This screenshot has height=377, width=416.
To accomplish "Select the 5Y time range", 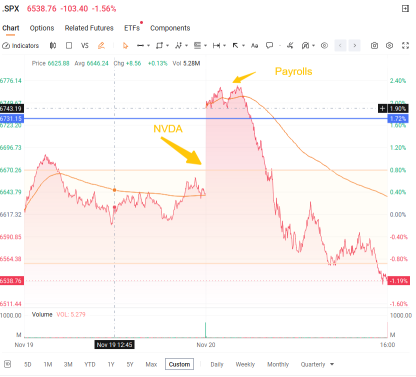I will click(130, 364).
